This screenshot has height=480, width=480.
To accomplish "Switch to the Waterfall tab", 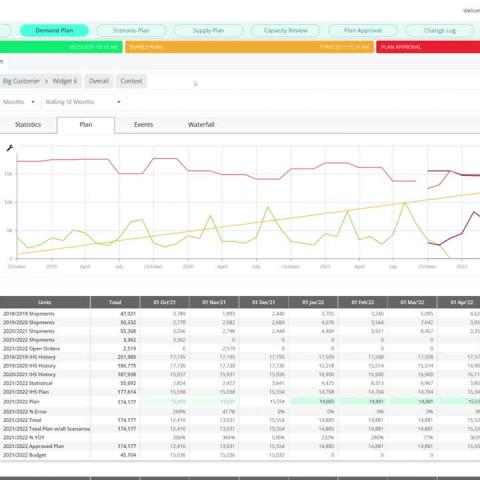I will pyautogui.click(x=201, y=125).
